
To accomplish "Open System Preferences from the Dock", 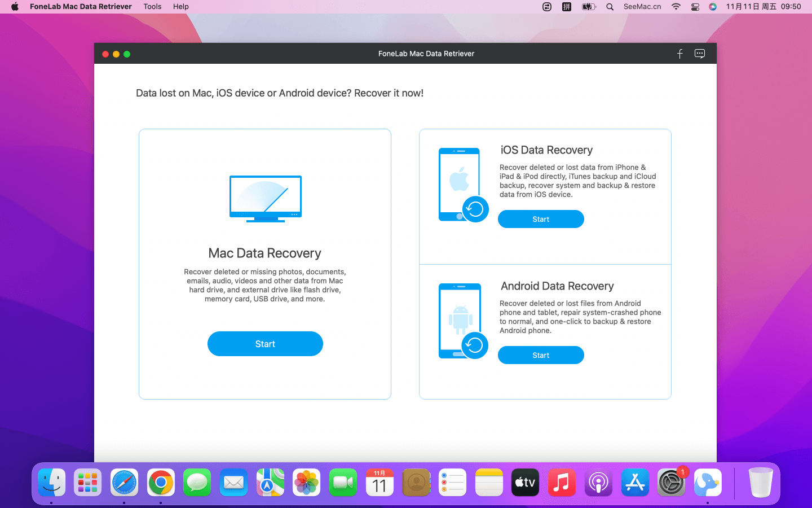I will point(671,483).
